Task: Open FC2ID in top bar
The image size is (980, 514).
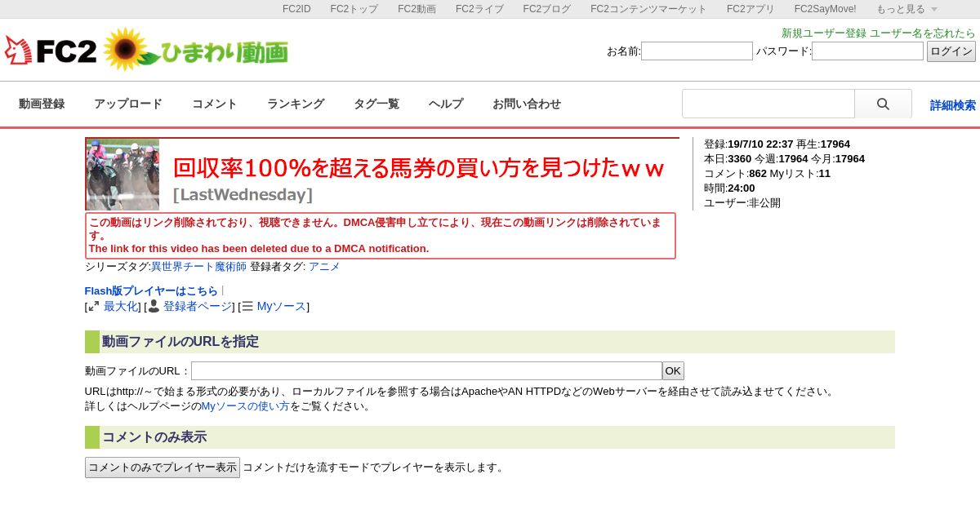Action: click(x=296, y=9)
